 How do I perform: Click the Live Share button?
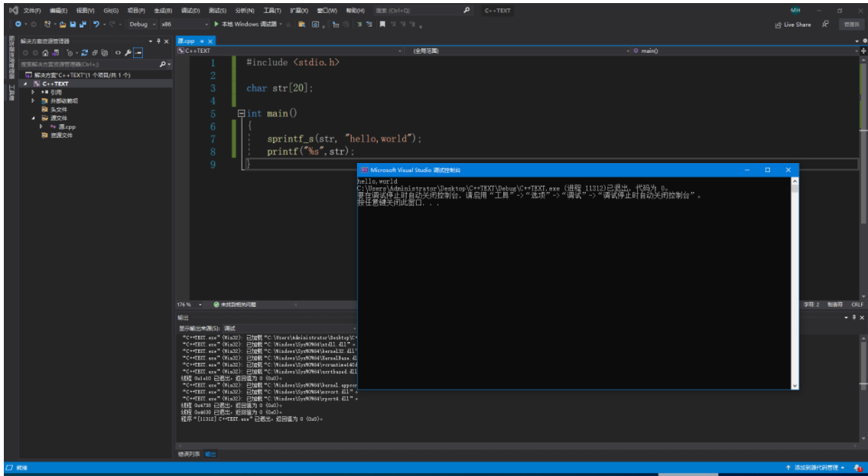pos(793,24)
